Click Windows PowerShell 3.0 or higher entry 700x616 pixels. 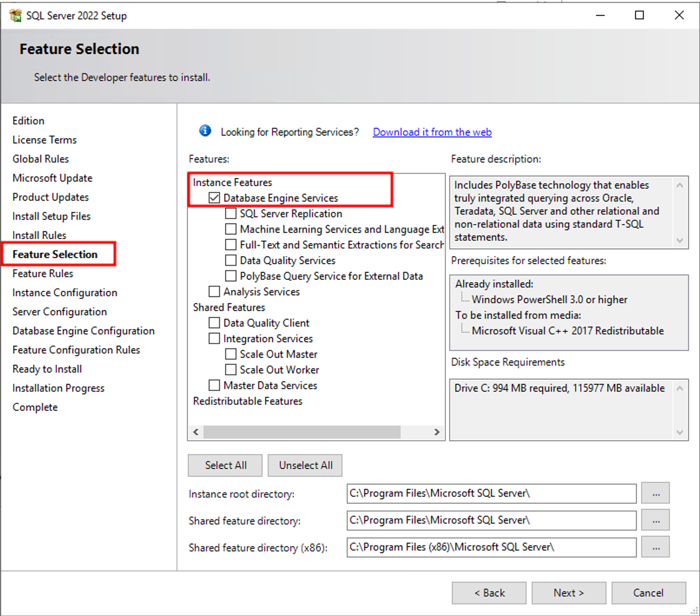(x=549, y=299)
